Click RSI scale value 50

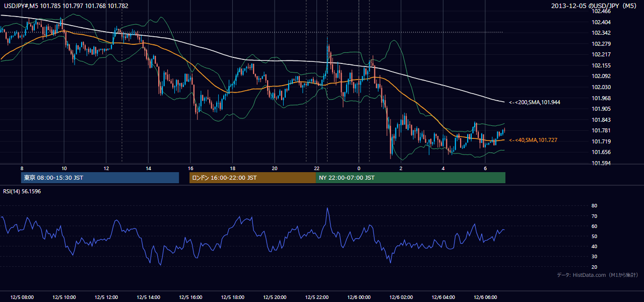[594, 236]
